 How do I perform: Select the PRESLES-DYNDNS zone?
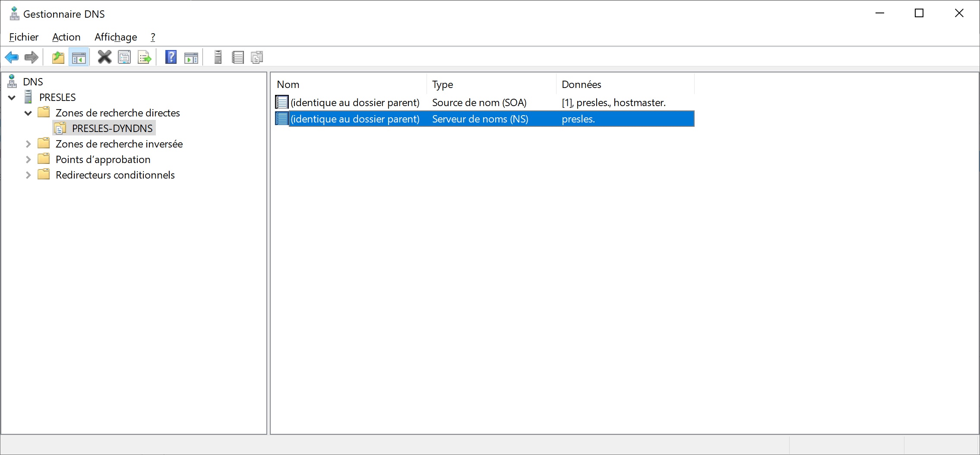(112, 128)
